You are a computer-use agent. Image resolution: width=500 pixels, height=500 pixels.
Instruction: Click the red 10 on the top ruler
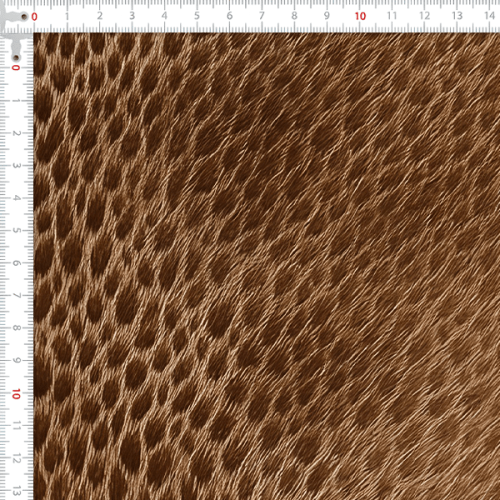coord(360,16)
